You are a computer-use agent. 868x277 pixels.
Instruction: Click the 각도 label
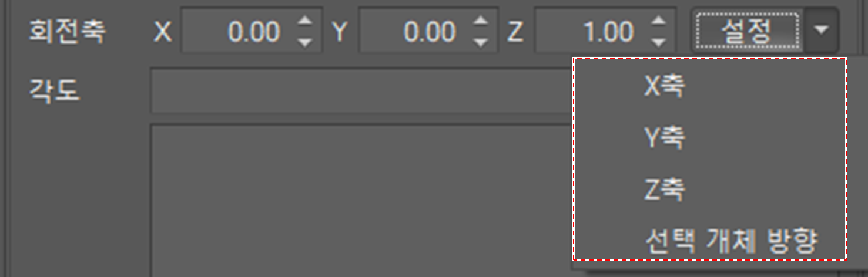pyautogui.click(x=54, y=91)
